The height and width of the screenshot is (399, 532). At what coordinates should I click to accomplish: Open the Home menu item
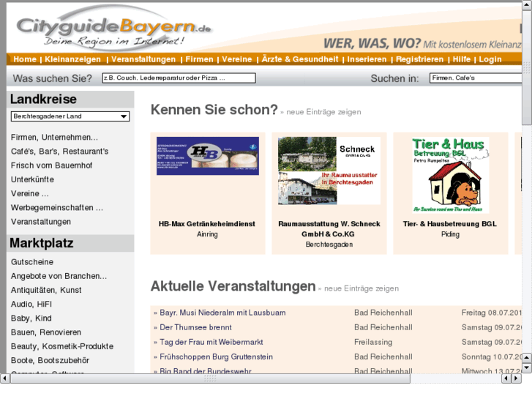25,59
